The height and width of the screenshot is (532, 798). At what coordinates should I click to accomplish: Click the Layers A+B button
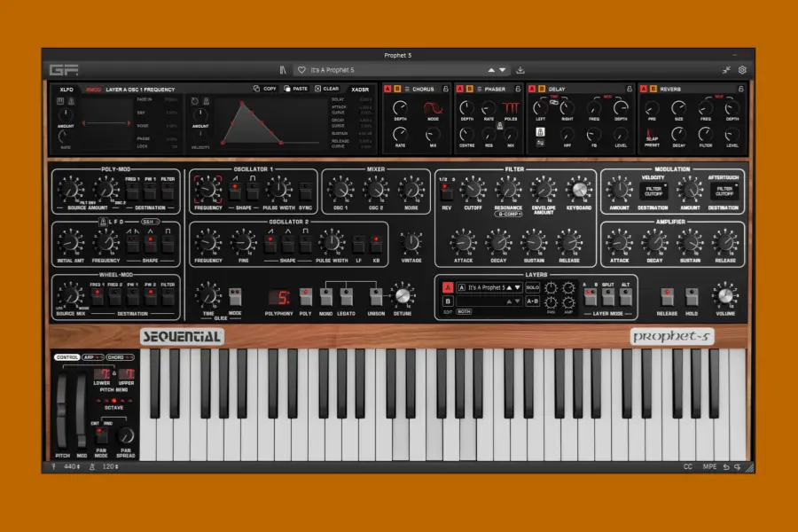532,301
